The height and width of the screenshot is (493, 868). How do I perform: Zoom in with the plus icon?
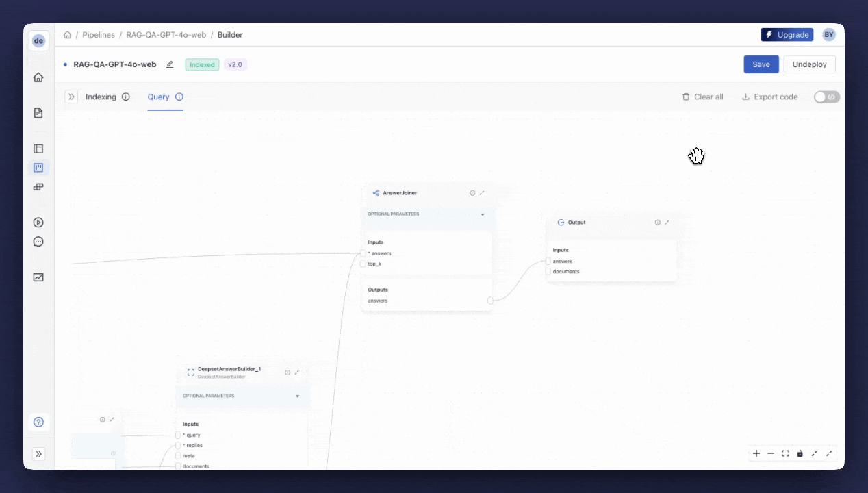click(x=756, y=453)
